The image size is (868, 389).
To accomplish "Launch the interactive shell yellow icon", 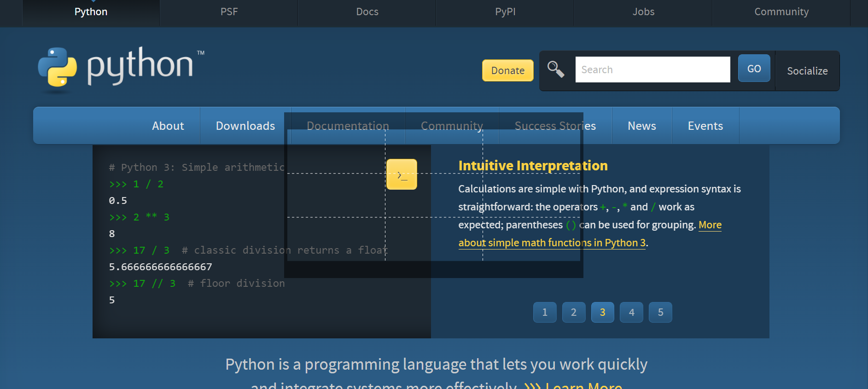I will click(x=402, y=174).
